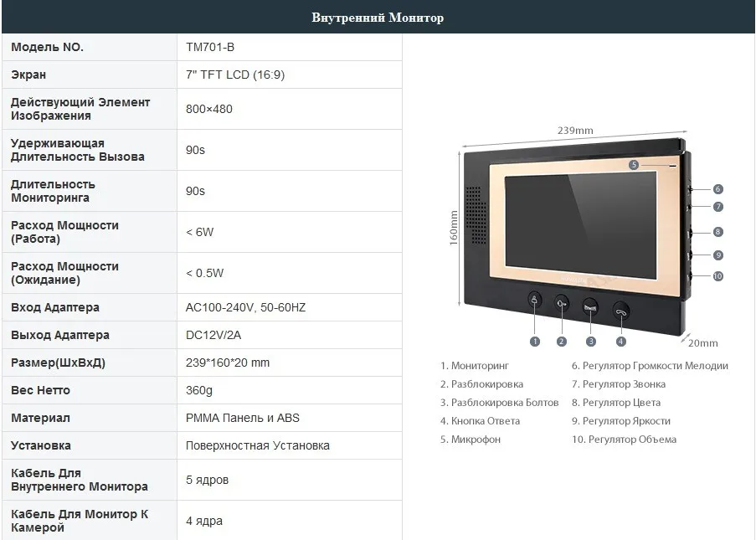756x540 pixels.
Task: Click legend item '4. Кнопка Ответа'
Action: coord(481,421)
